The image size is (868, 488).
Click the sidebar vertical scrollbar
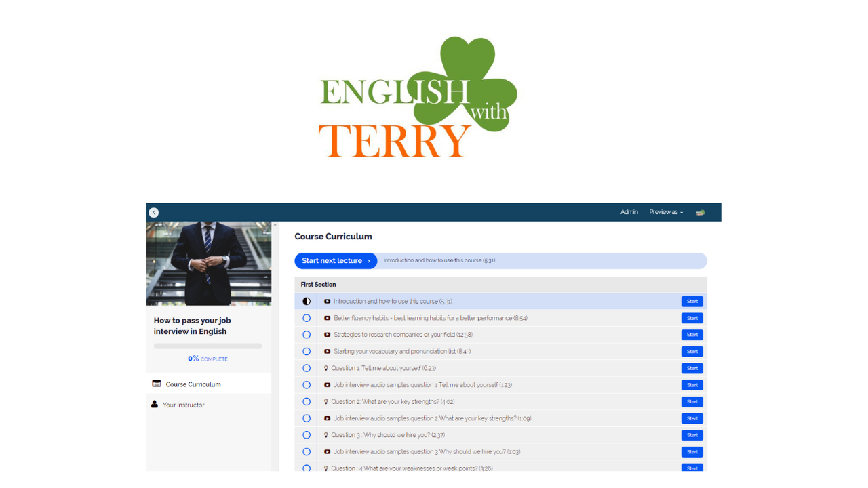(275, 346)
